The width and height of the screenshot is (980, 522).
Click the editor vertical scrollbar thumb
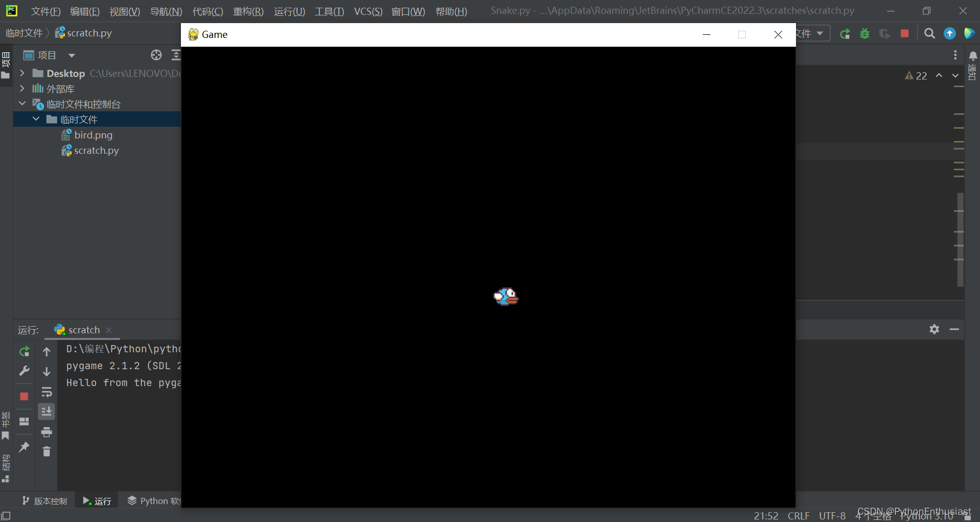coord(960,239)
